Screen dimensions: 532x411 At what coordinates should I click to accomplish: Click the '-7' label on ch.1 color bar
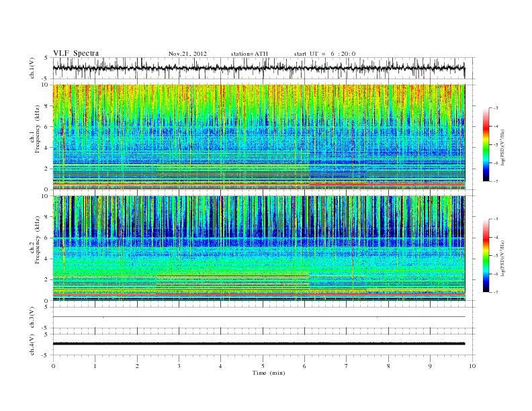click(x=496, y=181)
